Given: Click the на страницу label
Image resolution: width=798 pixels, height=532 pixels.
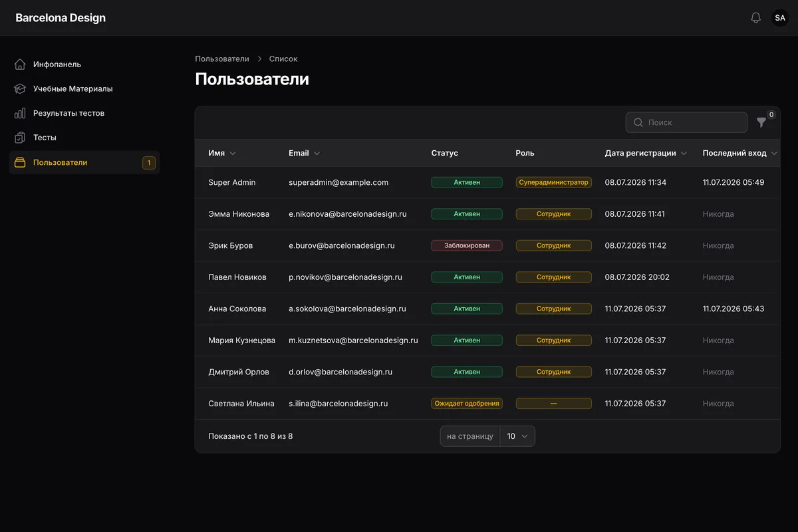Looking at the screenshot, I should (470, 436).
